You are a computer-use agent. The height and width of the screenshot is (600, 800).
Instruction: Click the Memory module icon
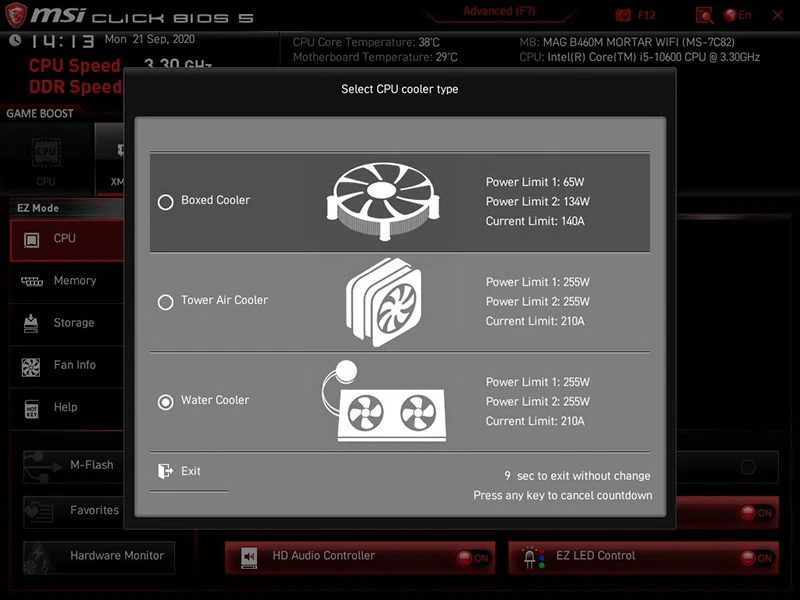[32, 281]
